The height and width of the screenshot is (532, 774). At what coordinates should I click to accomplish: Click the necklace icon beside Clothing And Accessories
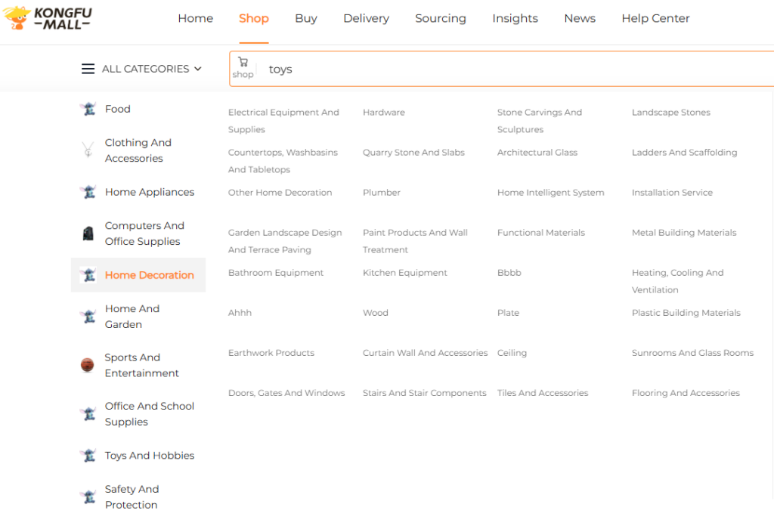88,150
